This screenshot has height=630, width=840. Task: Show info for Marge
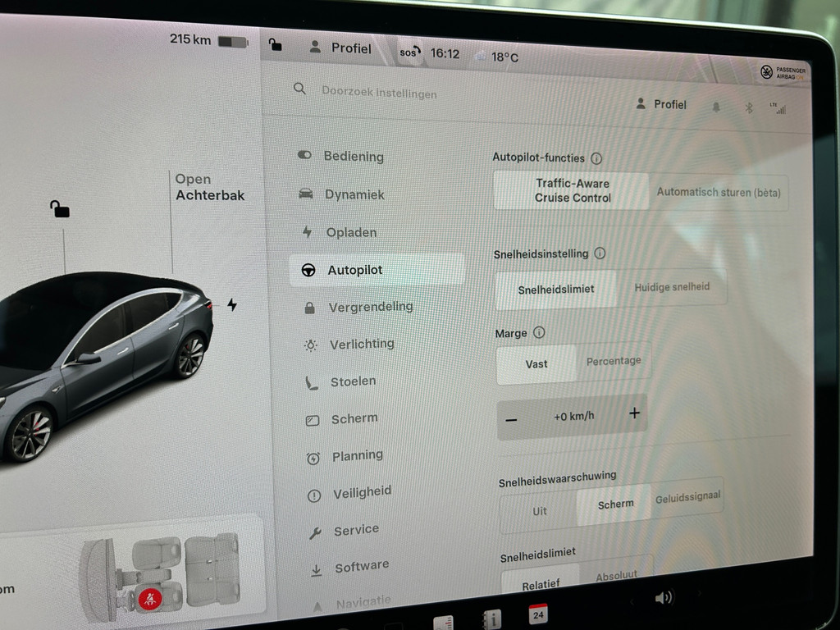539,332
